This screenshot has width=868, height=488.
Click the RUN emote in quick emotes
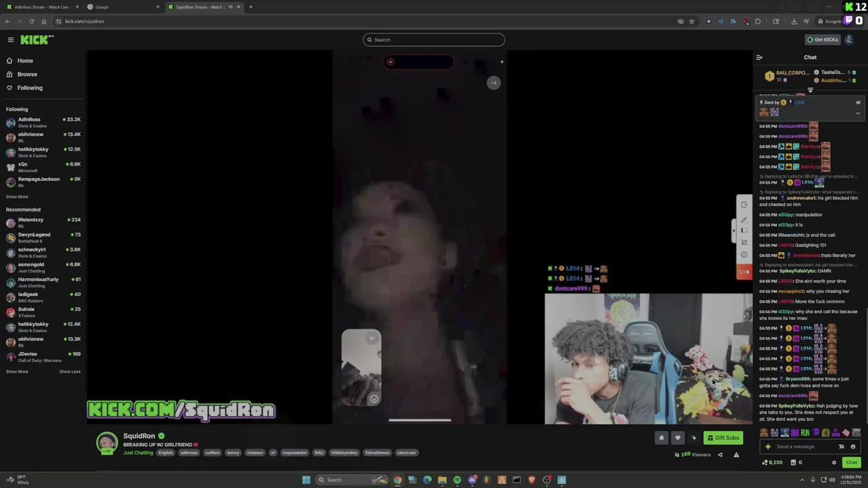[x=805, y=433]
